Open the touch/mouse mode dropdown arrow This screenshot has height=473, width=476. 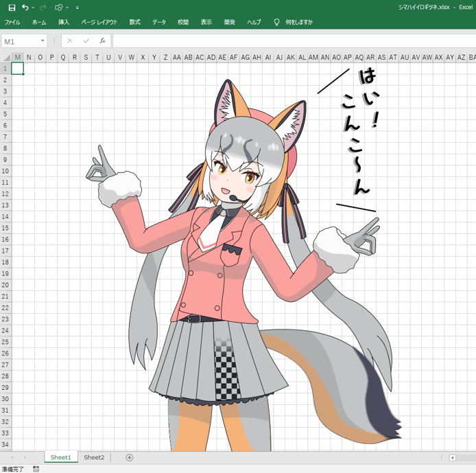coord(67,8)
